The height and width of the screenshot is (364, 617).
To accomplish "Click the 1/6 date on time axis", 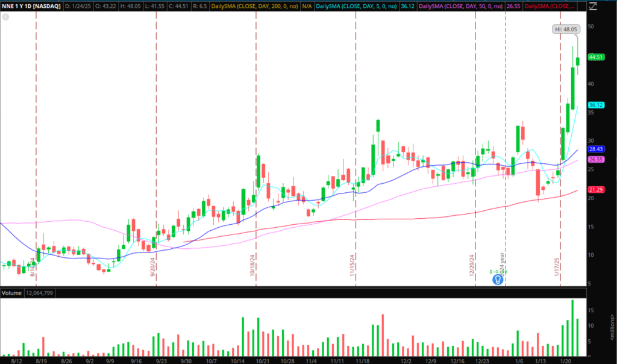I will coord(519,361).
